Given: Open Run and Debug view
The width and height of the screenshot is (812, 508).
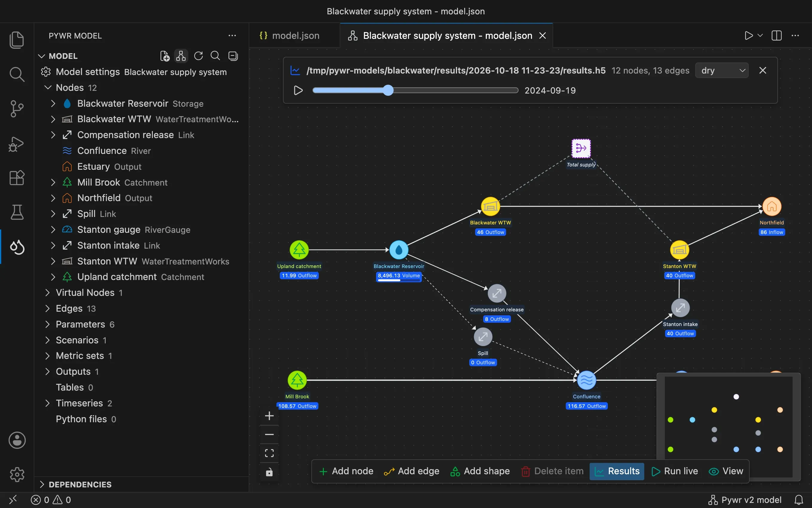Looking at the screenshot, I should [x=17, y=144].
